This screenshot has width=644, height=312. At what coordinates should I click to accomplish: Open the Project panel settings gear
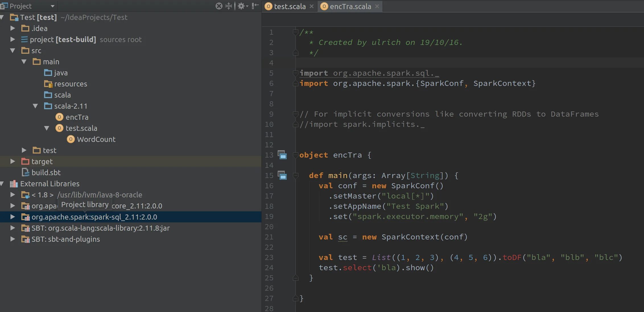242,6
